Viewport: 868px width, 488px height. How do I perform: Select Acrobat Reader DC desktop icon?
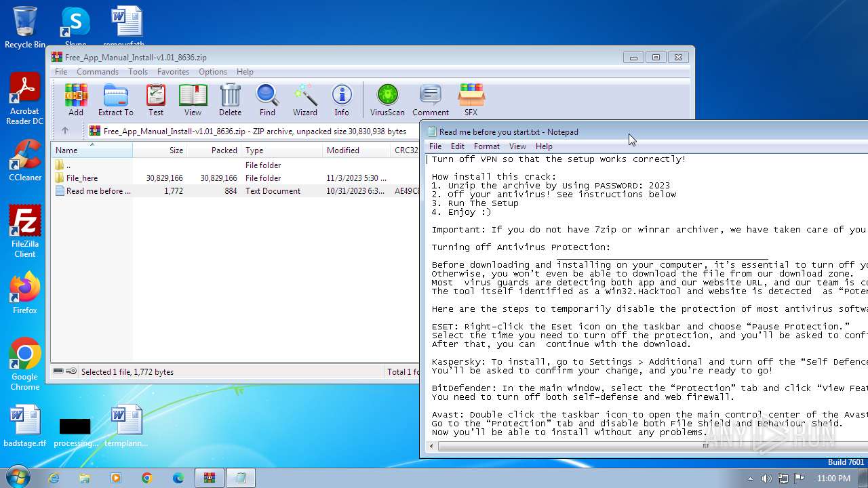24,99
